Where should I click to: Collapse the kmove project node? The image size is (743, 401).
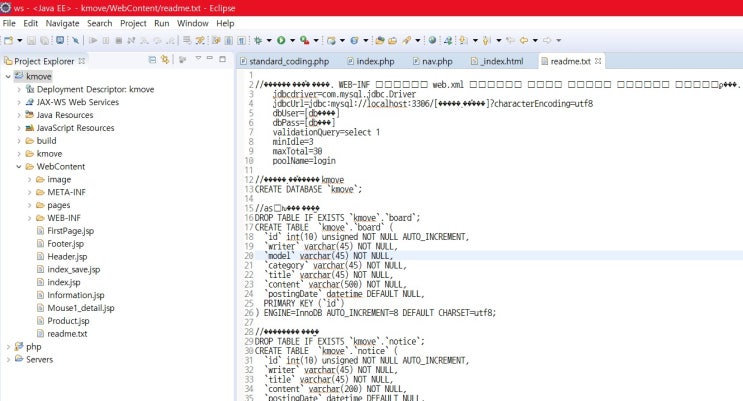click(x=8, y=76)
